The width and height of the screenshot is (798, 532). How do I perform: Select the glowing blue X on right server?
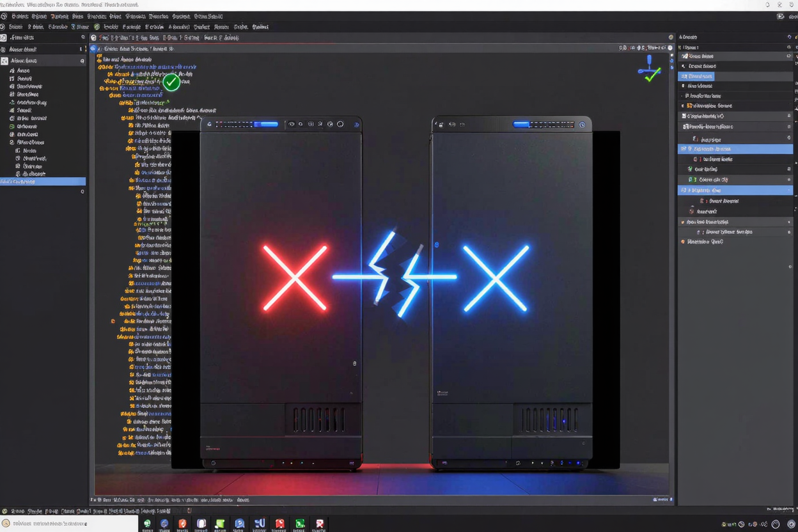[x=496, y=278]
